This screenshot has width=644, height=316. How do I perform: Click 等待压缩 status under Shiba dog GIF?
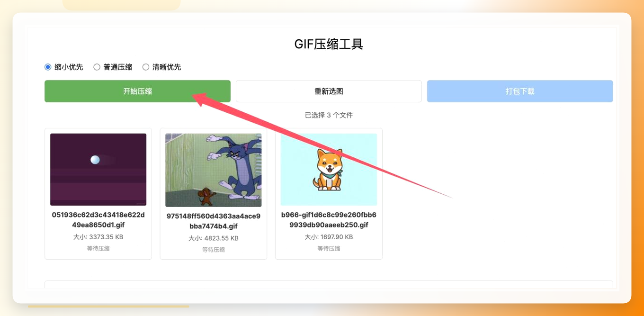tap(329, 248)
